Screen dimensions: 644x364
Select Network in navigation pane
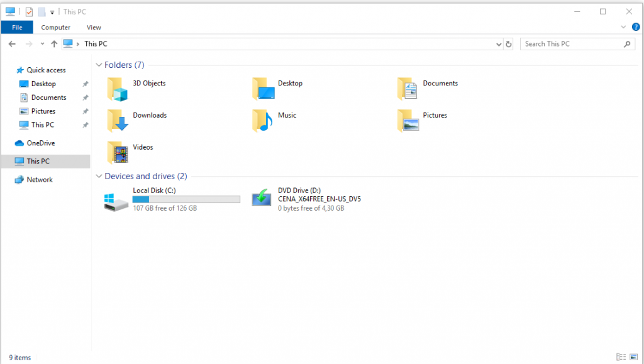(x=40, y=180)
